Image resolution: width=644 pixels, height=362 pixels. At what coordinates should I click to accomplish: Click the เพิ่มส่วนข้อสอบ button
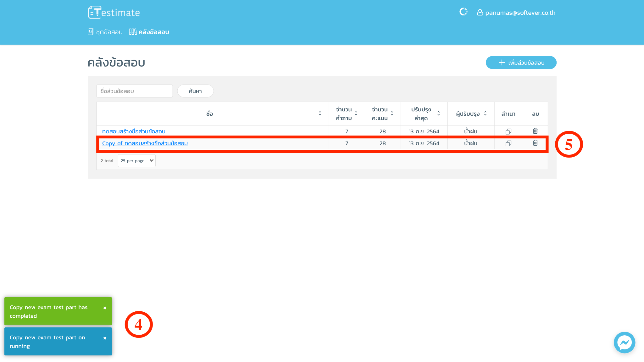[x=521, y=63]
